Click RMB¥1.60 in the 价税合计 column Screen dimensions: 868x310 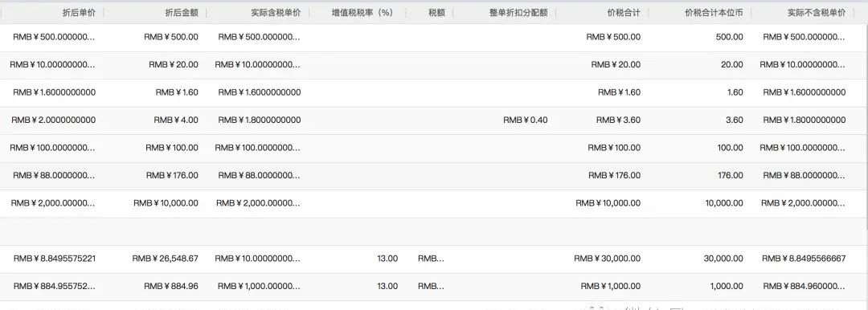coord(619,92)
